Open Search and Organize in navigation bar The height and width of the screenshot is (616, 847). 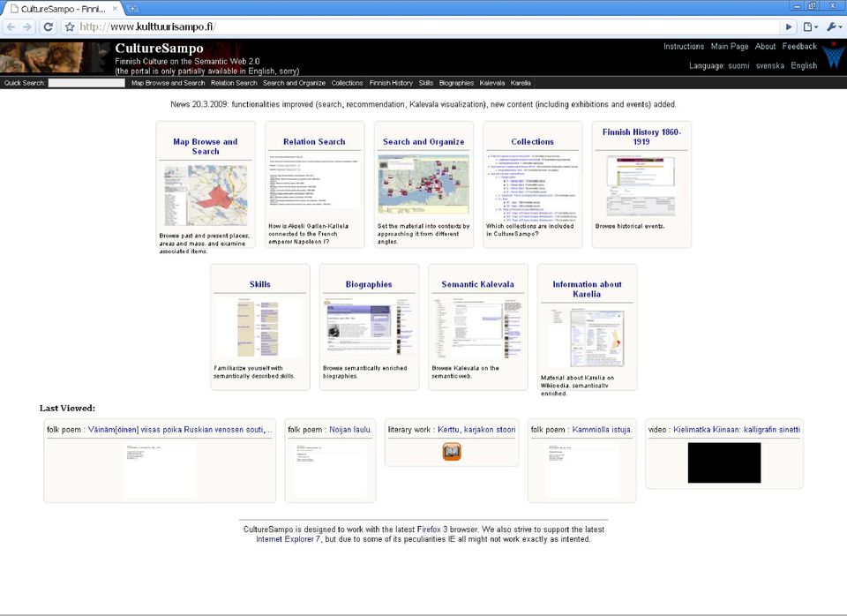click(x=294, y=83)
